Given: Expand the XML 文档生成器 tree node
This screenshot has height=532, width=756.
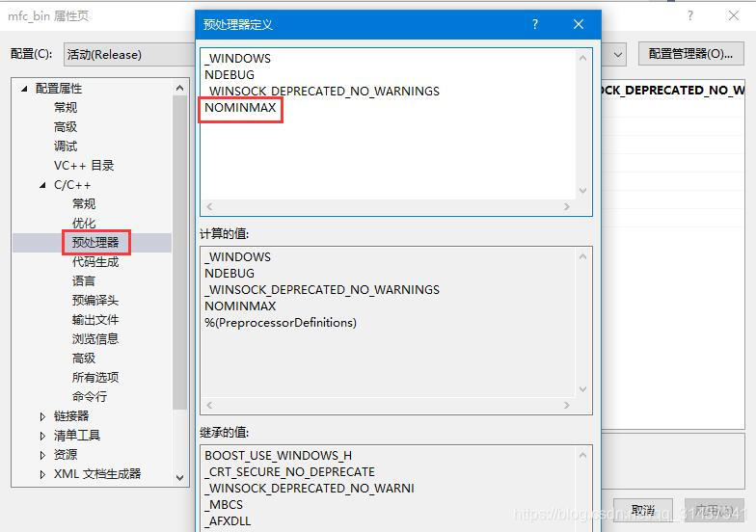Looking at the screenshot, I should [x=42, y=474].
